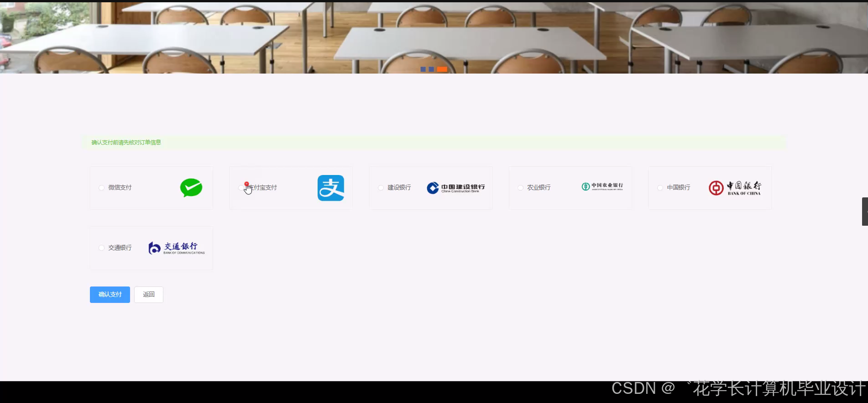The image size is (868, 403).
Task: Select the 交通银行 radio button
Action: point(102,248)
